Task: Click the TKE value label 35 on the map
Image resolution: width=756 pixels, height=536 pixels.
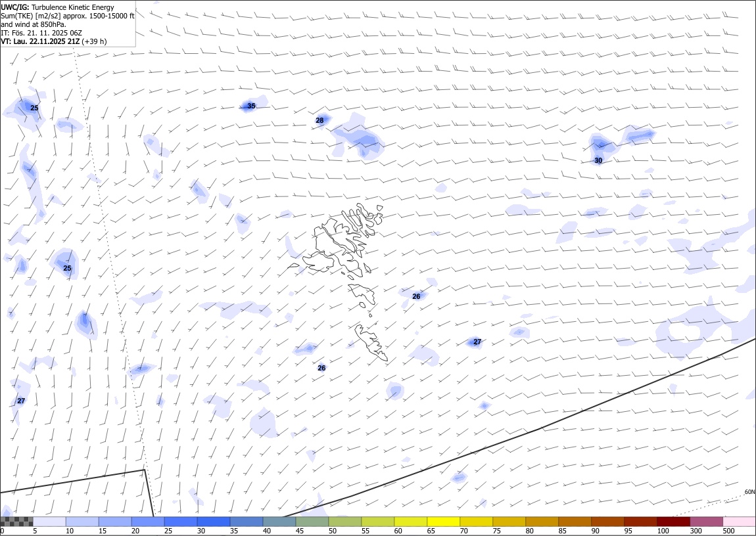Action: click(x=251, y=106)
